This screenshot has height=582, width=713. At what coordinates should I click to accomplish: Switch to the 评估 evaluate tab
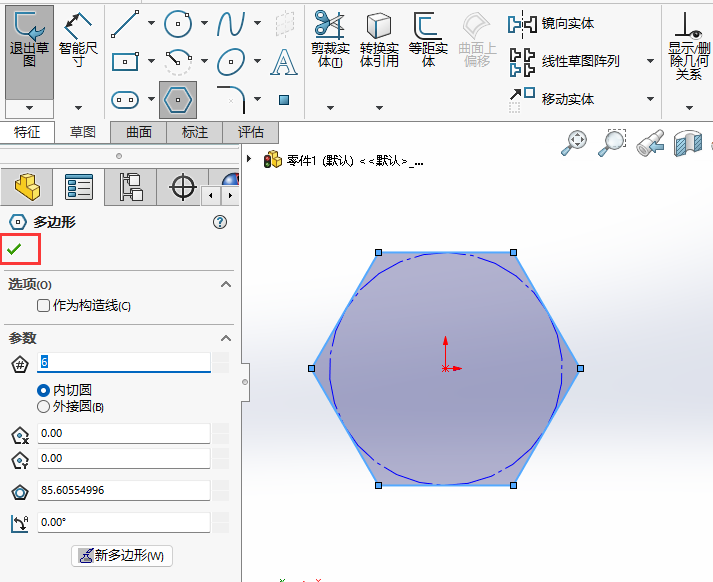click(x=250, y=132)
